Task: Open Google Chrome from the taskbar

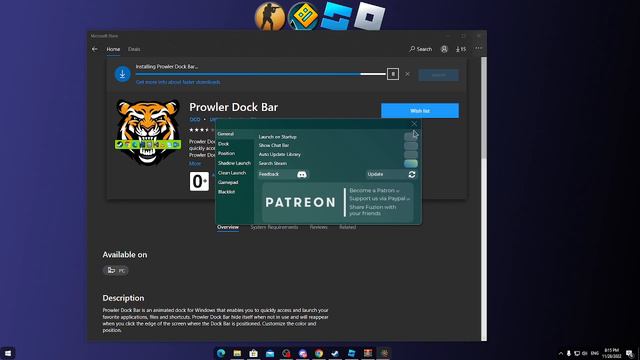Action: click(319, 353)
